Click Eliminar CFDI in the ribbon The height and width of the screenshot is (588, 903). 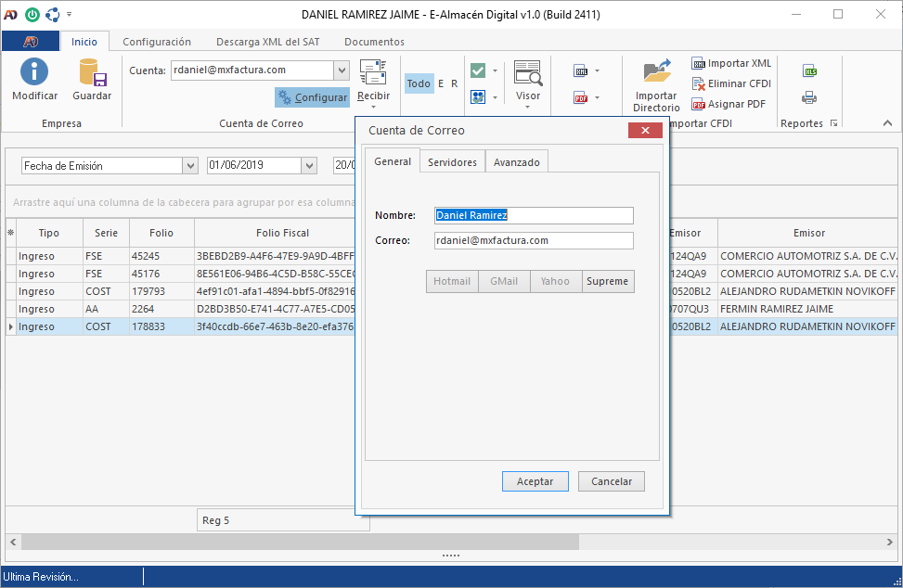coord(732,83)
